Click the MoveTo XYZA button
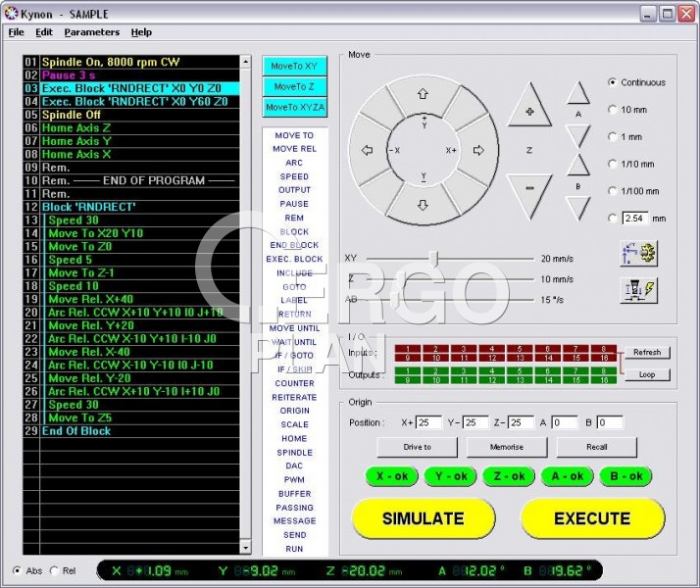The height and width of the screenshot is (588, 700). pyautogui.click(x=294, y=107)
